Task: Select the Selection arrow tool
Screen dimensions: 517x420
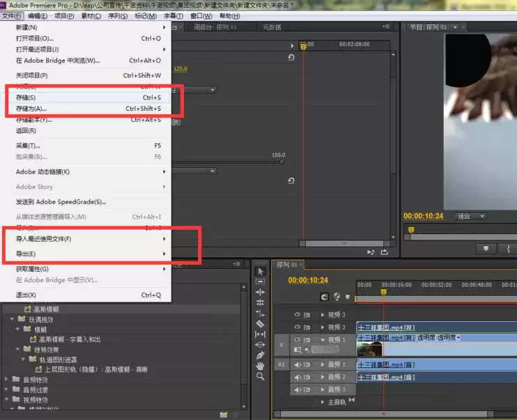Action: pyautogui.click(x=260, y=272)
